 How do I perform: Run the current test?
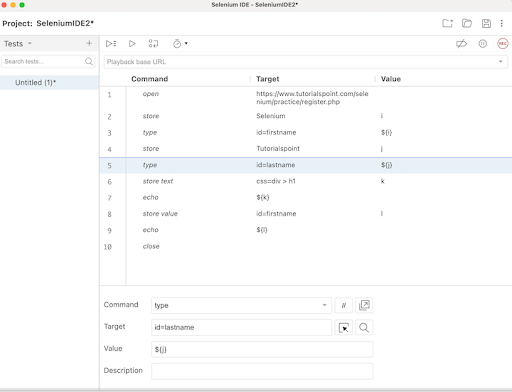132,44
